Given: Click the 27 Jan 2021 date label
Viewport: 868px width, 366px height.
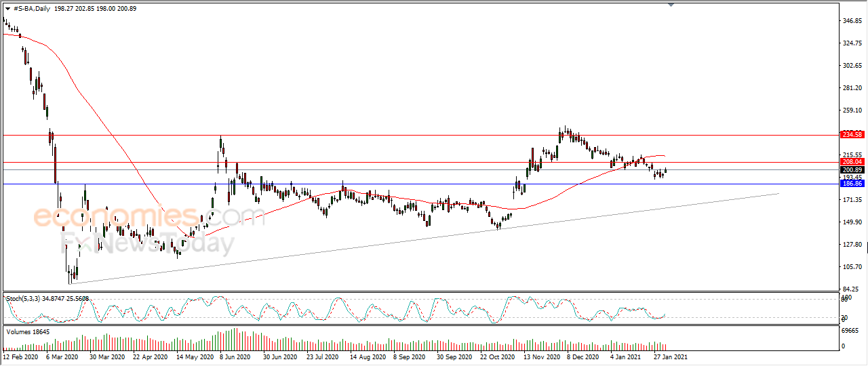Looking at the screenshot, I should [670, 356].
